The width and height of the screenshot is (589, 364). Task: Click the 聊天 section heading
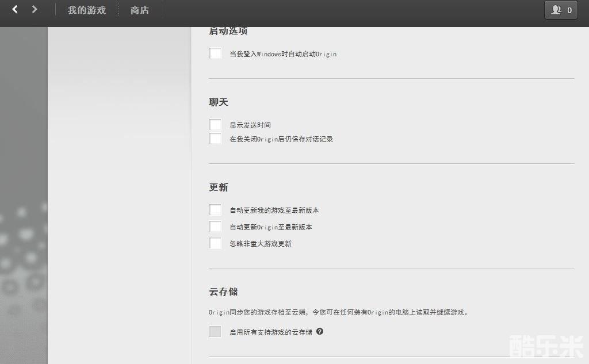coord(219,102)
